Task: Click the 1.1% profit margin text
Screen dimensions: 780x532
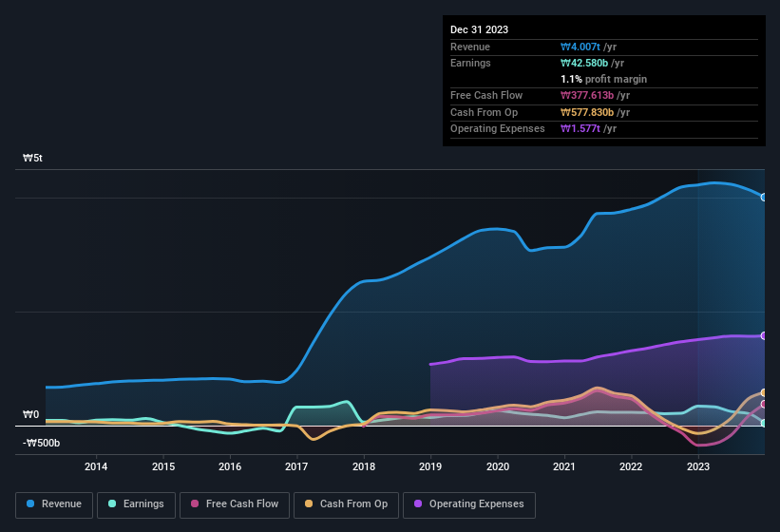Action: (603, 80)
